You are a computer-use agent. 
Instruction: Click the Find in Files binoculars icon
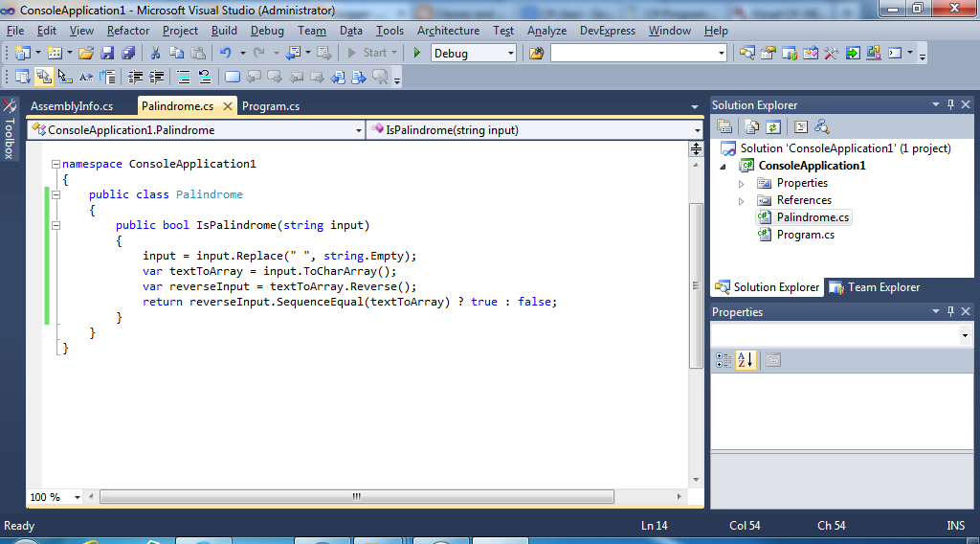(536, 53)
